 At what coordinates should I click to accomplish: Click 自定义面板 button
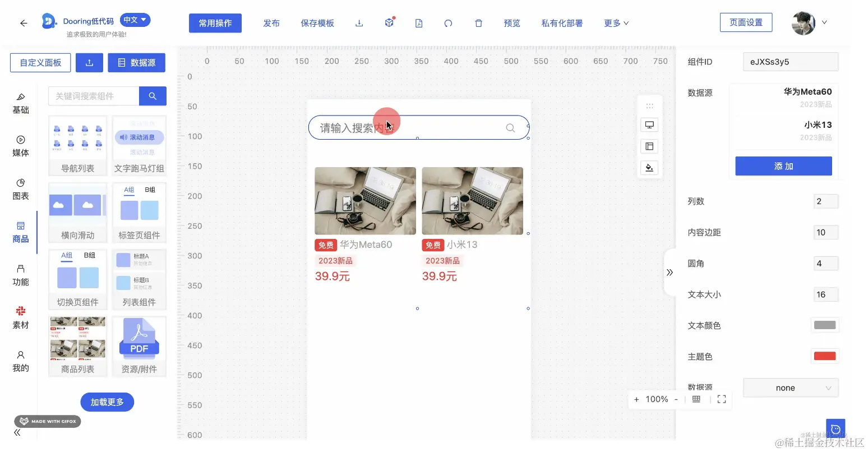[x=40, y=63]
